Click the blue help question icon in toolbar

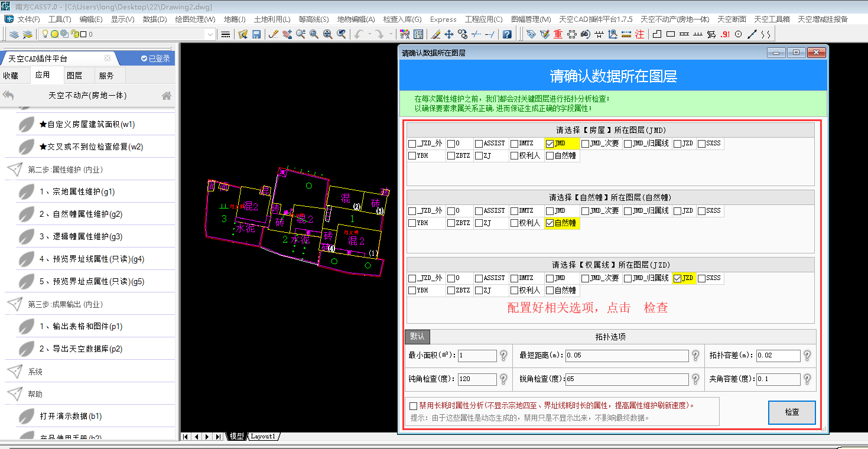click(507, 34)
